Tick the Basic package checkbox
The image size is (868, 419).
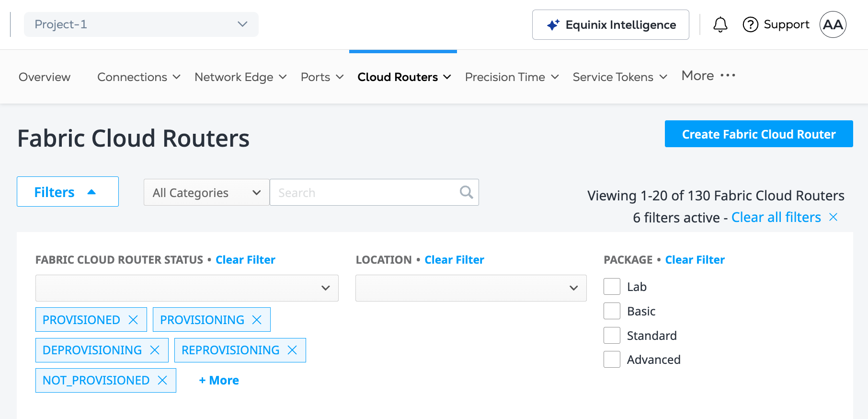pos(612,311)
